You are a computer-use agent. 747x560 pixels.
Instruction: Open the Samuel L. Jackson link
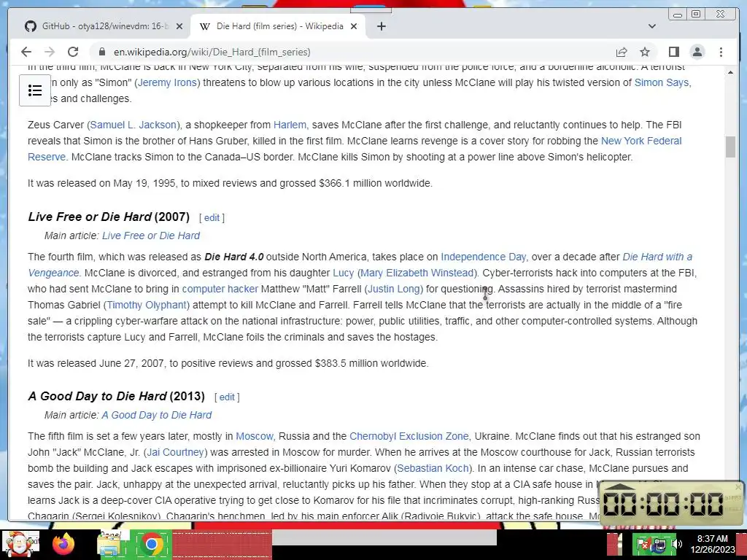[133, 125]
